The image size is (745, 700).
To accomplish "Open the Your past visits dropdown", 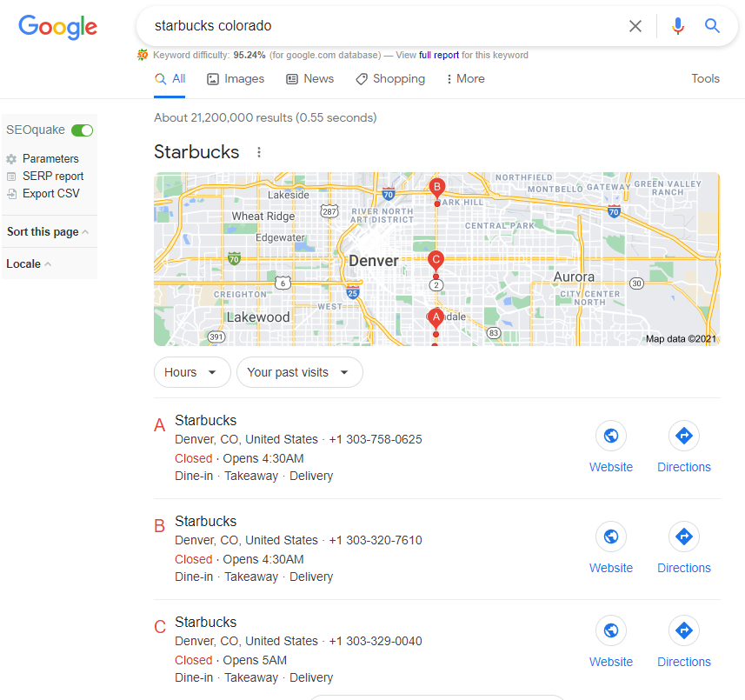I will (x=299, y=372).
